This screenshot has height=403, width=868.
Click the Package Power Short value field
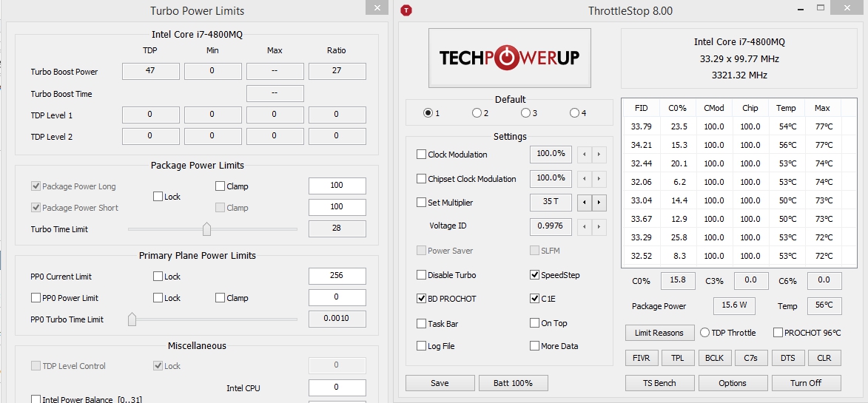[337, 207]
